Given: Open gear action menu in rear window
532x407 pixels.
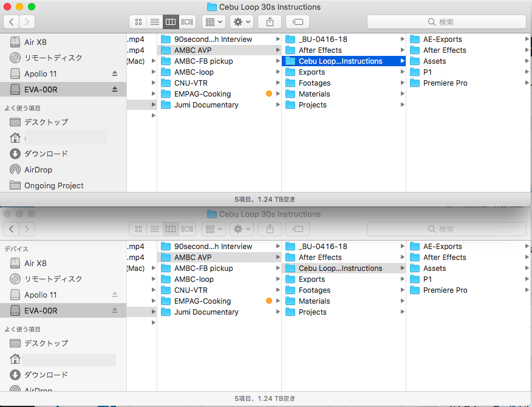Looking at the screenshot, I should coord(242,229).
